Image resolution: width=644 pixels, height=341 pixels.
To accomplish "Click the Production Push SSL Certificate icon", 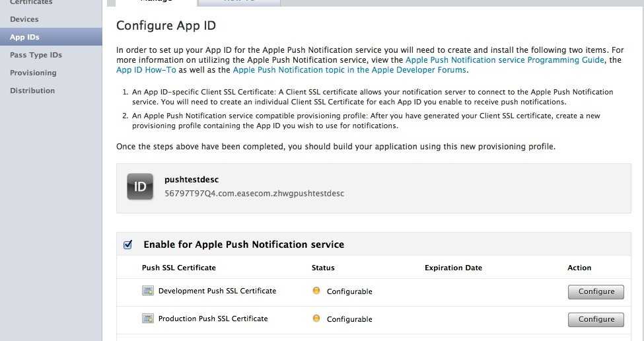I will [x=148, y=319].
